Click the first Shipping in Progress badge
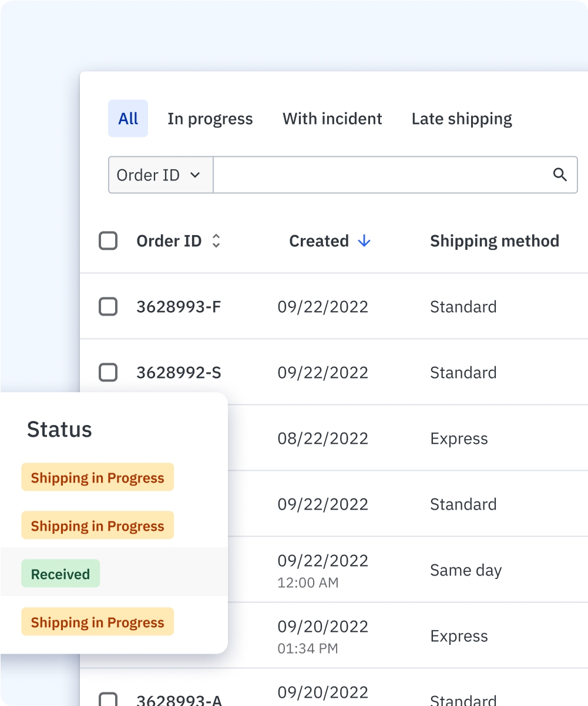The width and height of the screenshot is (588, 706). (x=98, y=477)
